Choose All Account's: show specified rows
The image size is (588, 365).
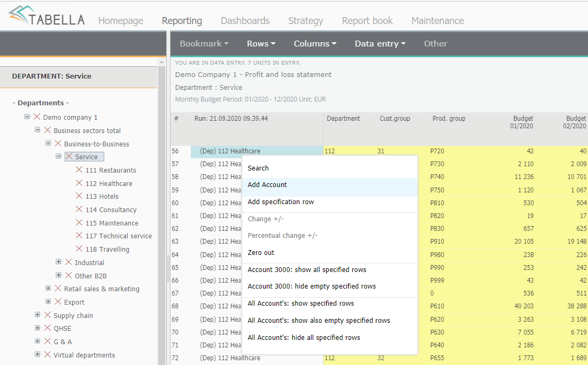pos(330,304)
